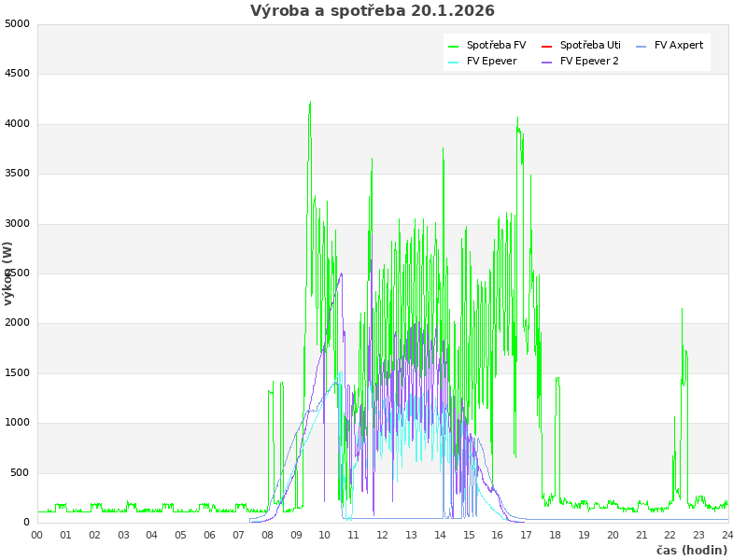Viewport: 747px width, 560px height.
Task: Click the 18 hour tick on the time axis
Action: [x=556, y=535]
